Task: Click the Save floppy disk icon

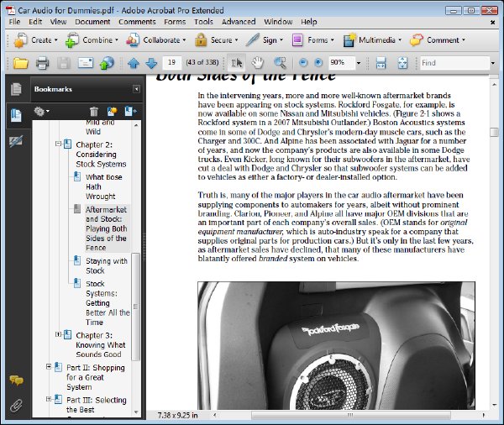Action: (64, 63)
